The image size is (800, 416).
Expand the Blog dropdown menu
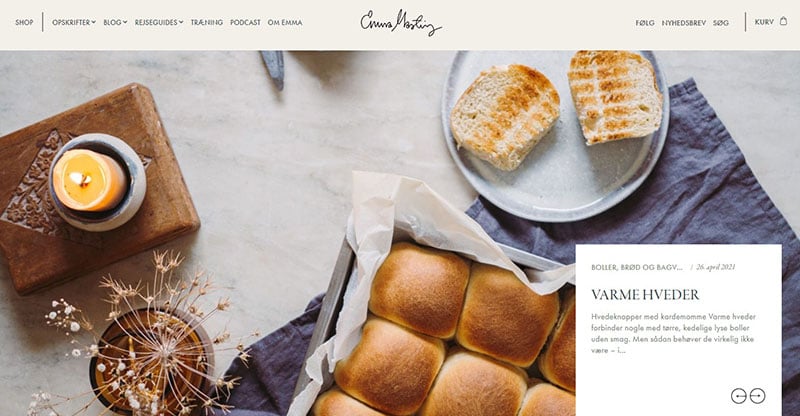click(x=115, y=22)
